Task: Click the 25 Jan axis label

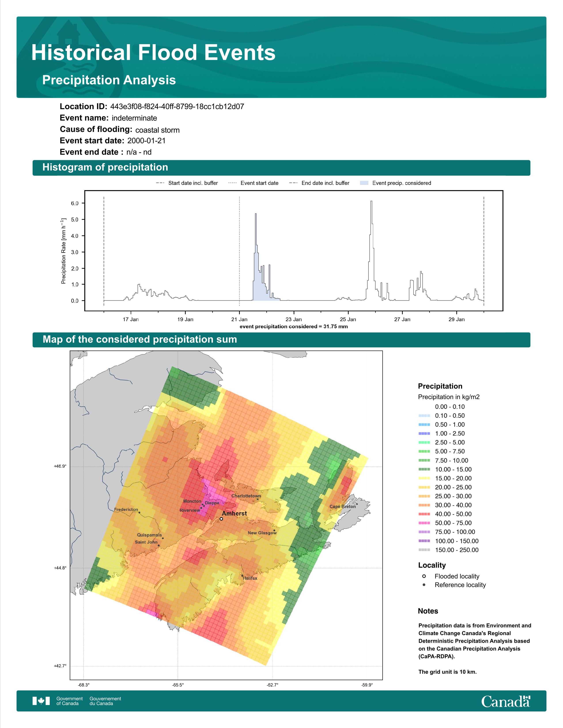Action: [348, 319]
